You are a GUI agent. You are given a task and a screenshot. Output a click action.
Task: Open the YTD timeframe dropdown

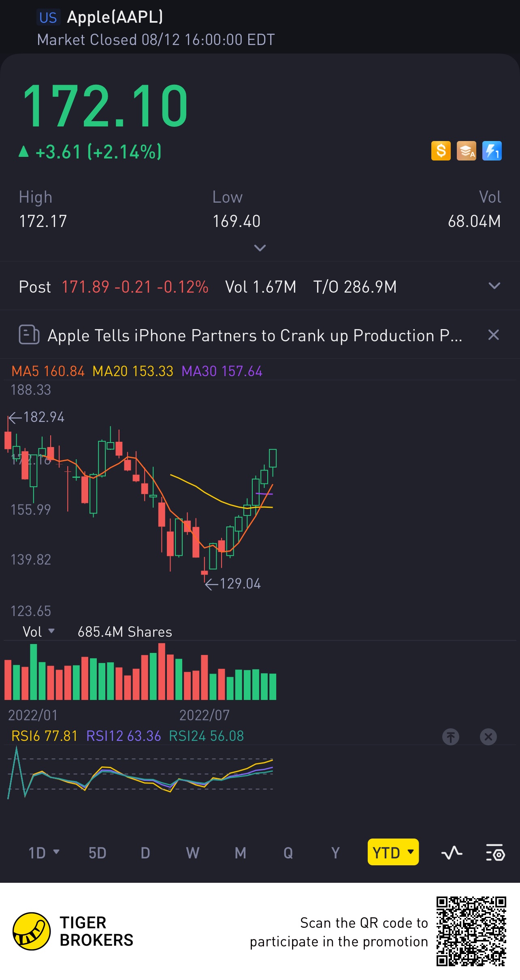[x=393, y=853]
